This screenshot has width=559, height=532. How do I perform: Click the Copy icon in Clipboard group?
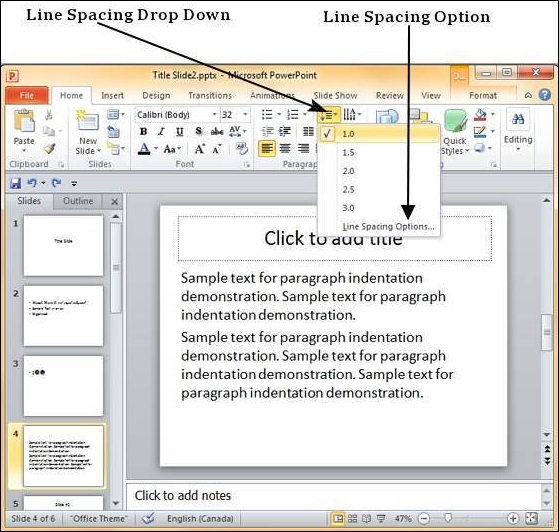click(49, 131)
